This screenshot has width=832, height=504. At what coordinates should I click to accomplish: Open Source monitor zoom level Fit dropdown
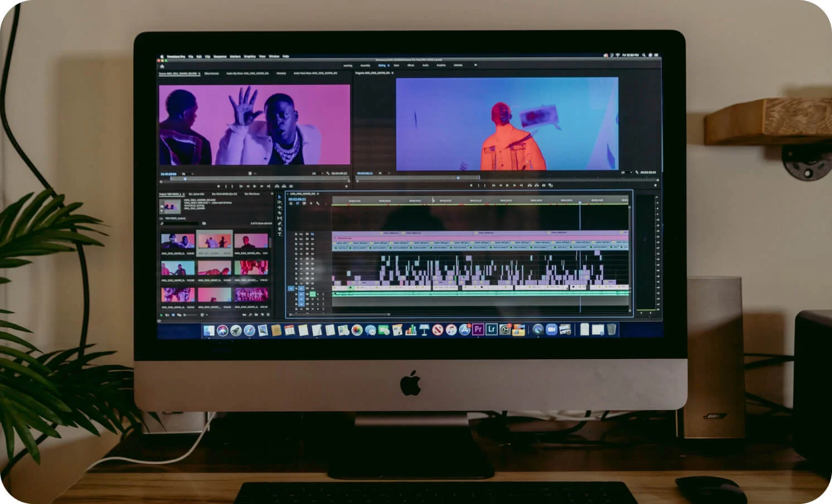tap(187, 174)
